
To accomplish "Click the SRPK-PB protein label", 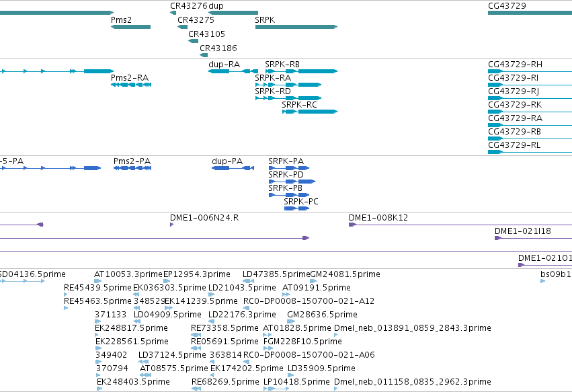I will (285, 188).
